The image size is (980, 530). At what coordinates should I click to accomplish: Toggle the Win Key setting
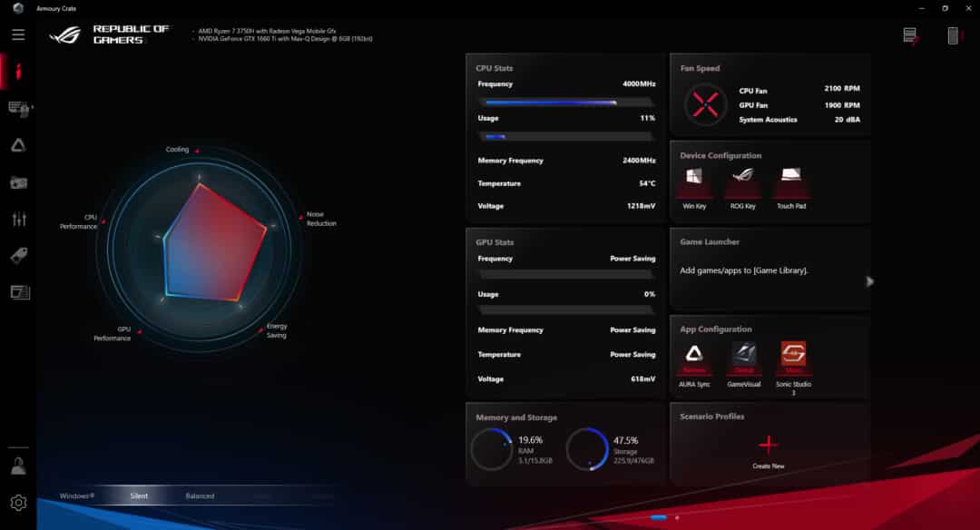[x=694, y=188]
